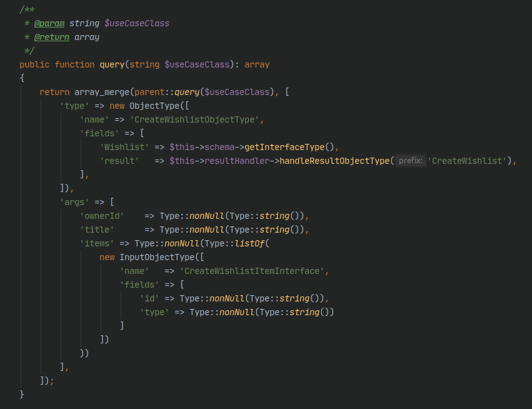The image size is (532, 409).
Task: Click the array_merge function call
Action: [102, 92]
